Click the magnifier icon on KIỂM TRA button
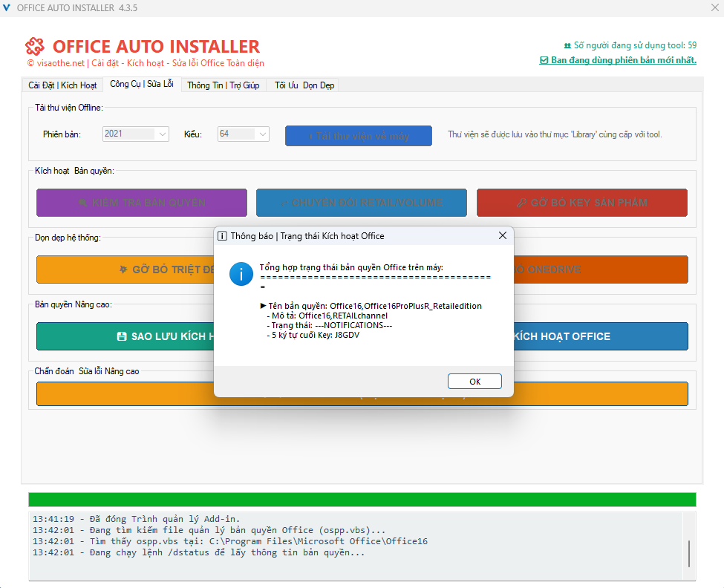Screen dimensions: 724x588 tap(83, 203)
